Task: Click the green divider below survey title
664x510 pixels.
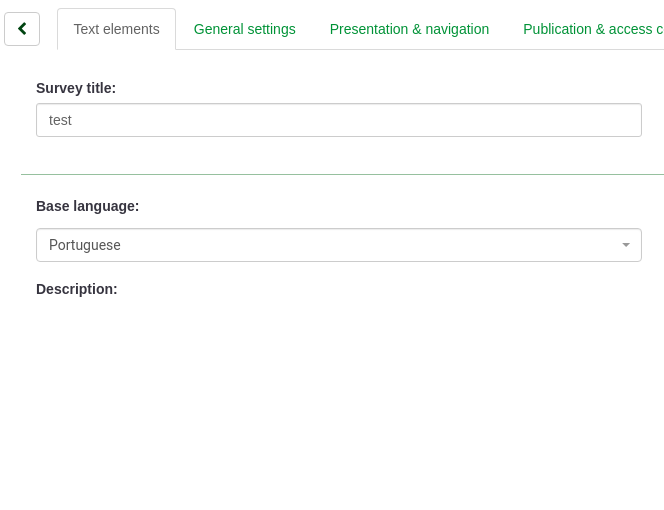Action: pyautogui.click(x=340, y=174)
